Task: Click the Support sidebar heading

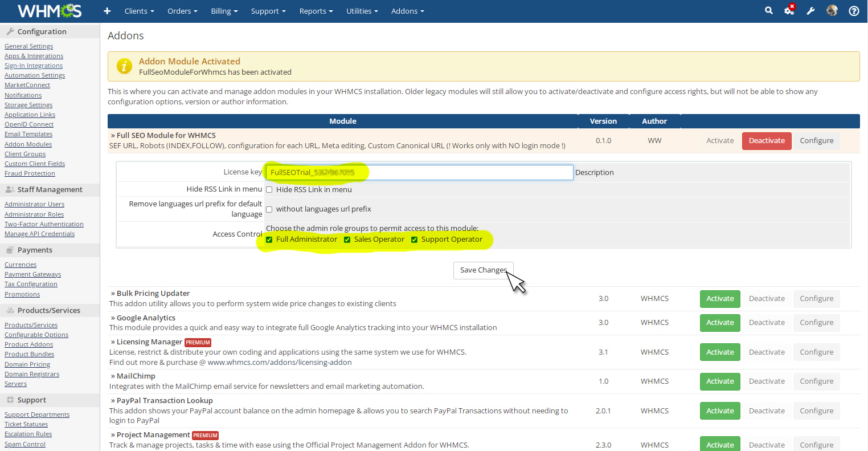Action: 50,400
